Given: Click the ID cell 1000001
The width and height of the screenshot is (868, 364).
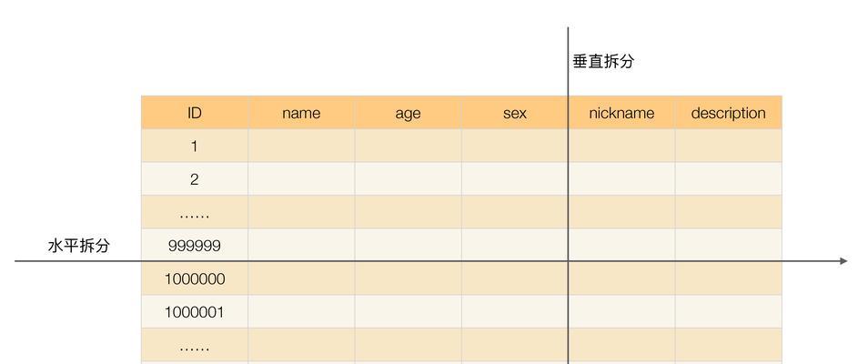Looking at the screenshot, I should tap(195, 312).
